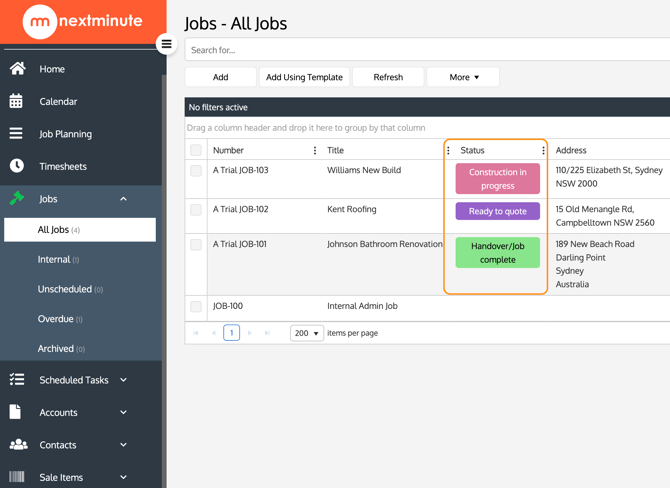
Task: Toggle the sidebar with hamburger icon
Action: point(167,44)
